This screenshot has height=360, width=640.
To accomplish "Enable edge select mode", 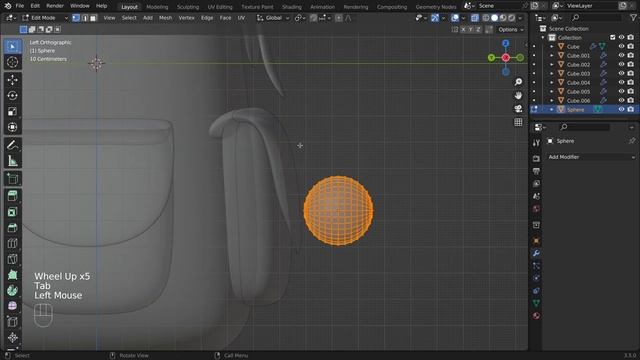I will point(84,18).
